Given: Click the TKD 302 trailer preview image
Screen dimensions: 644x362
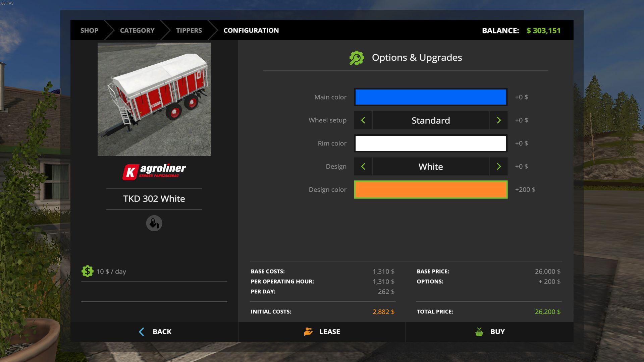Looking at the screenshot, I should pyautogui.click(x=154, y=99).
